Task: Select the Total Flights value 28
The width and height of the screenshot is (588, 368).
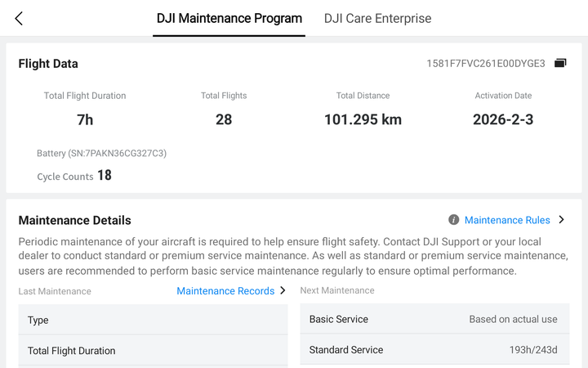Action: 224,119
